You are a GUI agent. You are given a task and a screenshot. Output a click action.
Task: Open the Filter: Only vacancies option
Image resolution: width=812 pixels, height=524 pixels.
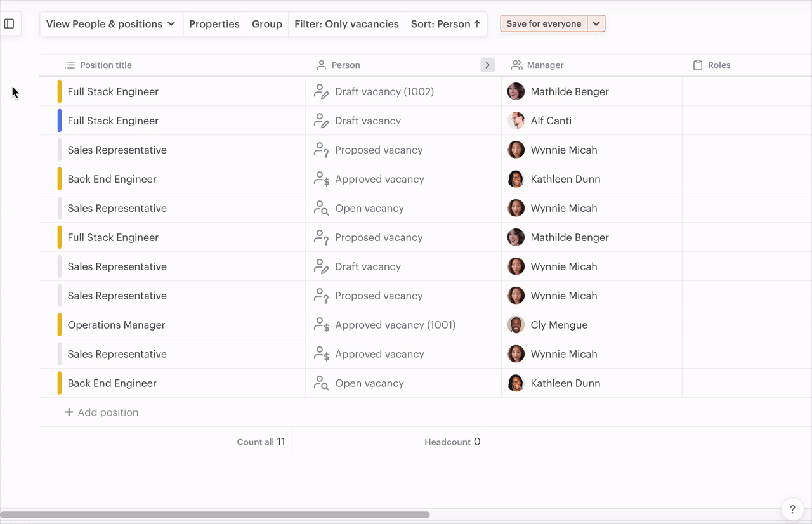click(x=346, y=24)
